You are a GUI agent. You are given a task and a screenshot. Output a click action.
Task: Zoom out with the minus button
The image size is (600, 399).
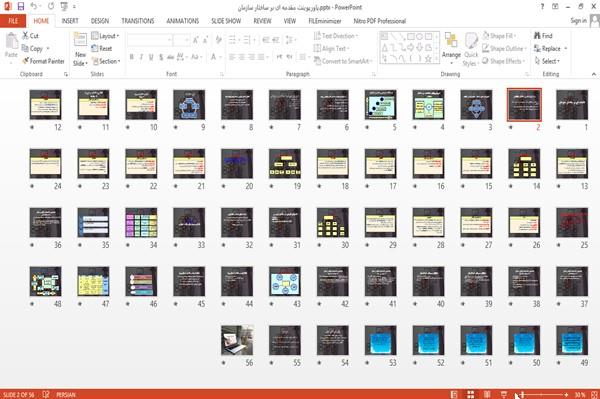point(517,394)
